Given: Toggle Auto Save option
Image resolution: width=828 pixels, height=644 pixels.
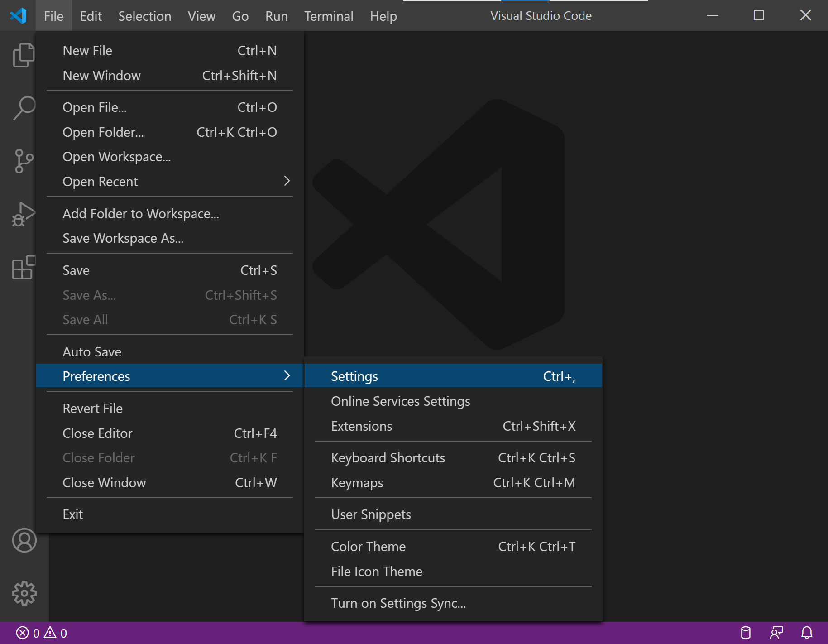Looking at the screenshot, I should [170, 352].
